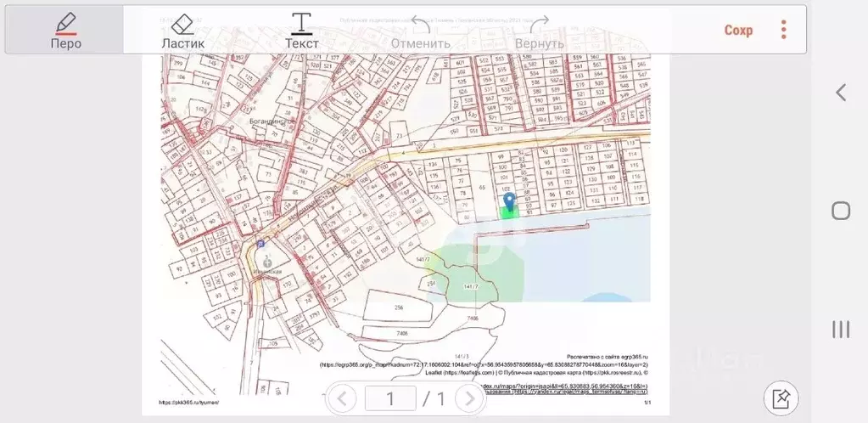The height and width of the screenshot is (423, 868).
Task: Tap the blue location pin on map
Action: click(x=509, y=200)
